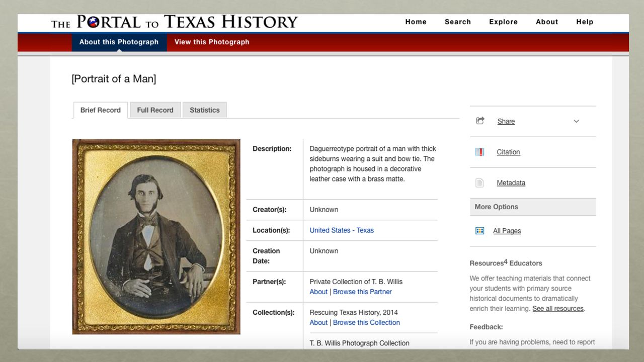Click T. B. Willis Photograph Collection text

tap(360, 343)
